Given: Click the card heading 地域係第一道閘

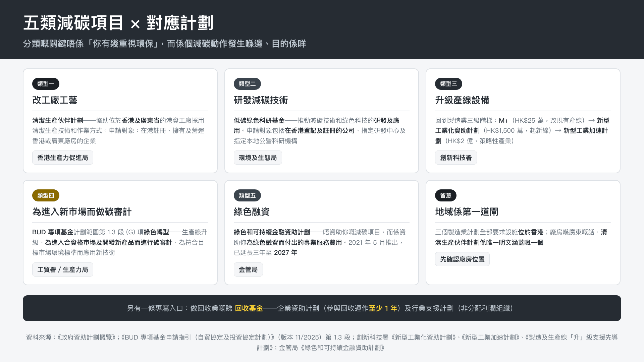Looking at the screenshot, I should [467, 212].
